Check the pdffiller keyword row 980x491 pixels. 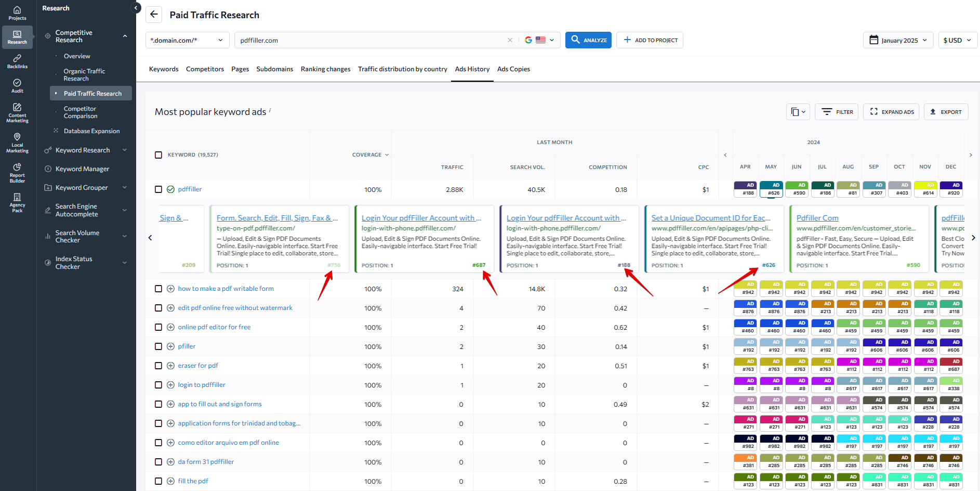tap(158, 189)
